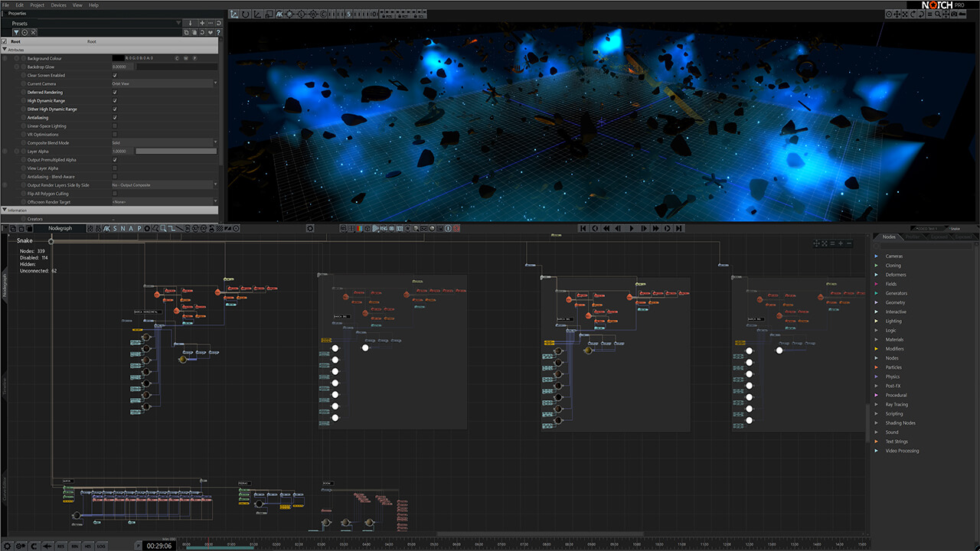Click the nodegraph zoom plus icon
Screen dimensions: 980x551
[x=840, y=243]
